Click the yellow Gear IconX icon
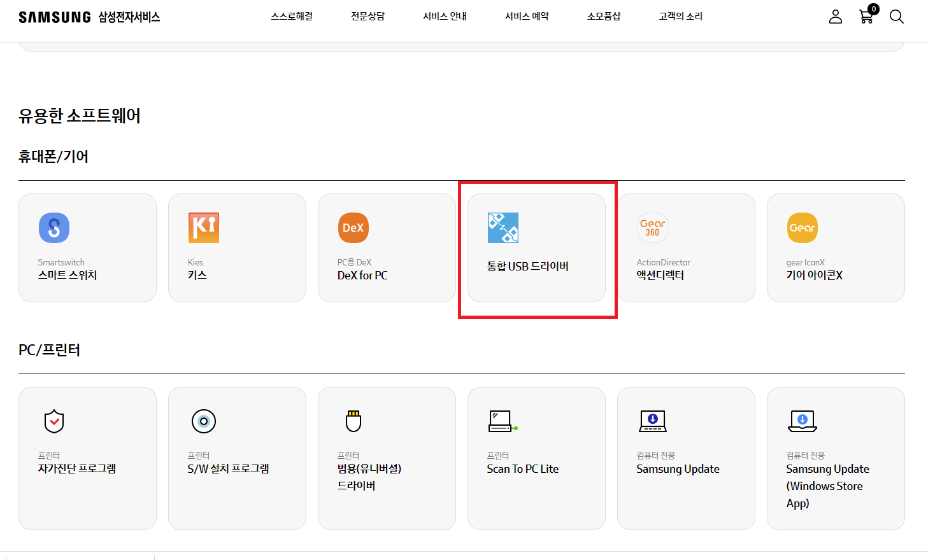Image resolution: width=928 pixels, height=560 pixels. tap(803, 228)
